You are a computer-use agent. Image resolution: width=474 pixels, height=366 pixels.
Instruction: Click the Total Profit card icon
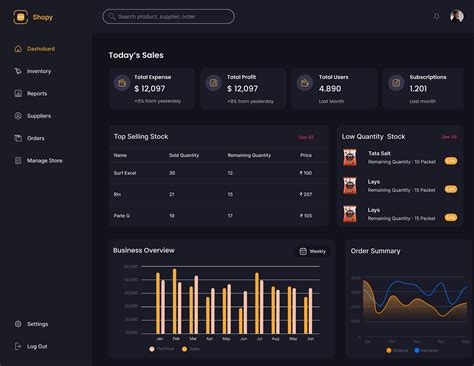(x=214, y=83)
